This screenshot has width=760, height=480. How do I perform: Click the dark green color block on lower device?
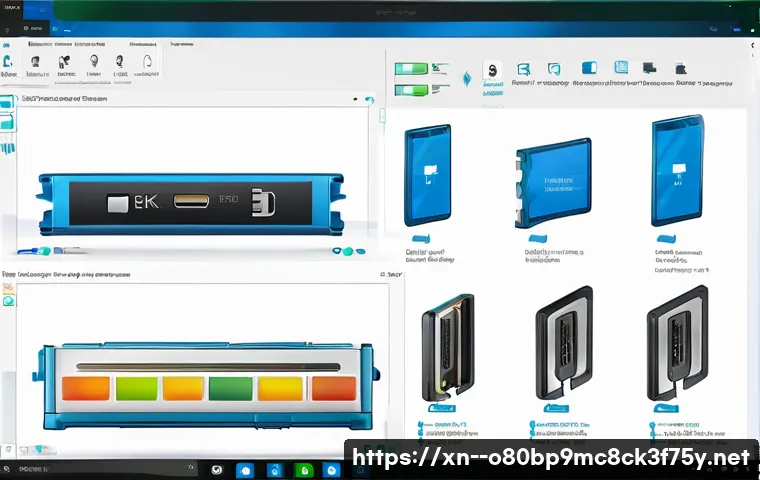click(x=231, y=389)
